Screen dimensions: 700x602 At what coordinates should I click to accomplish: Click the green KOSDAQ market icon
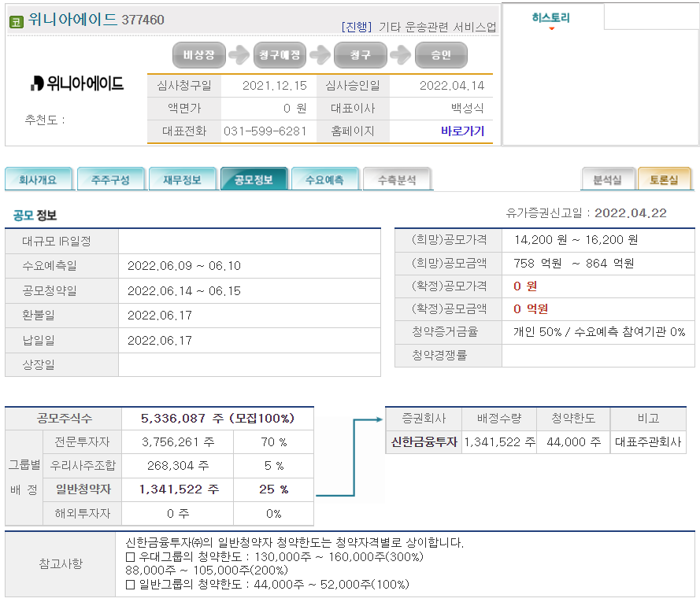pos(17,21)
